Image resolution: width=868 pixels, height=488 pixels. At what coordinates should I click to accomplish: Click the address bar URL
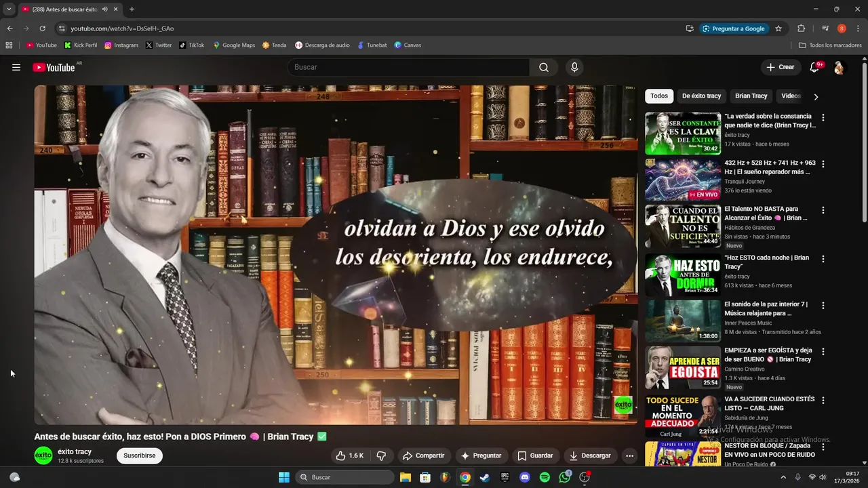122,28
